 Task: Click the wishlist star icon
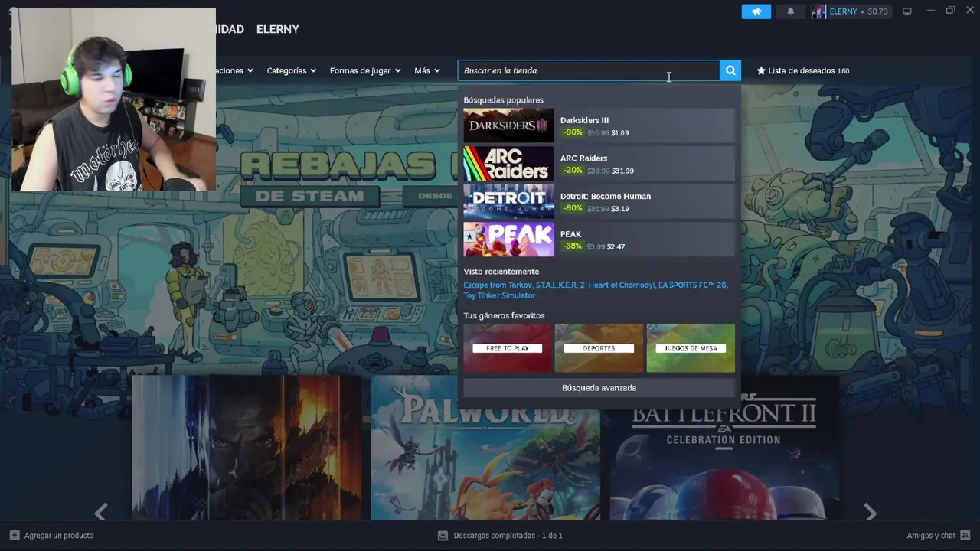[x=761, y=70]
